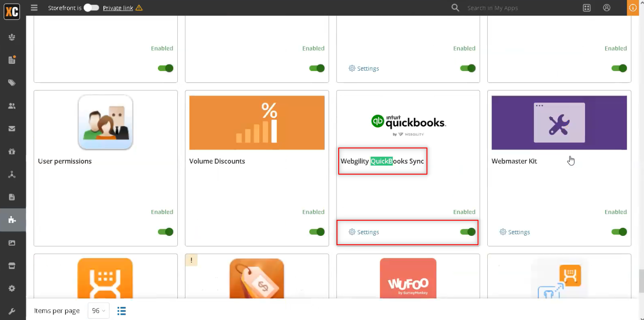The width and height of the screenshot is (644, 320).
Task: Click Enabled status on Volume Discounts card
Action: click(x=313, y=212)
